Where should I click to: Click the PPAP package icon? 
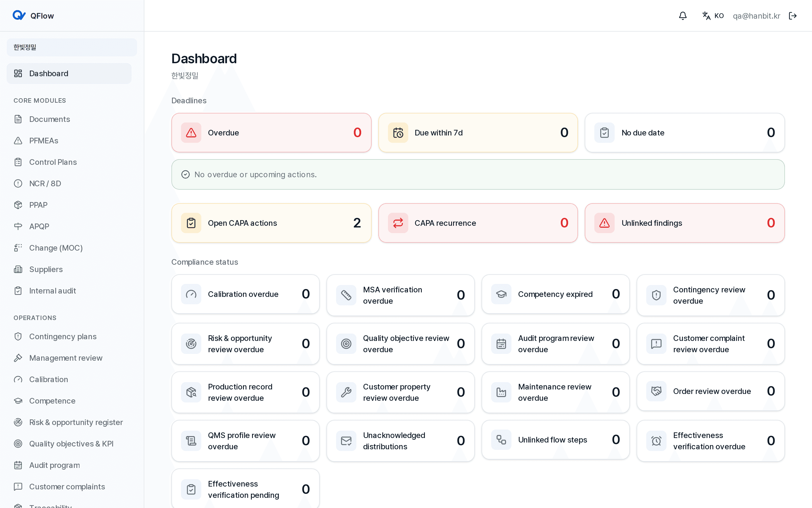pos(18,205)
